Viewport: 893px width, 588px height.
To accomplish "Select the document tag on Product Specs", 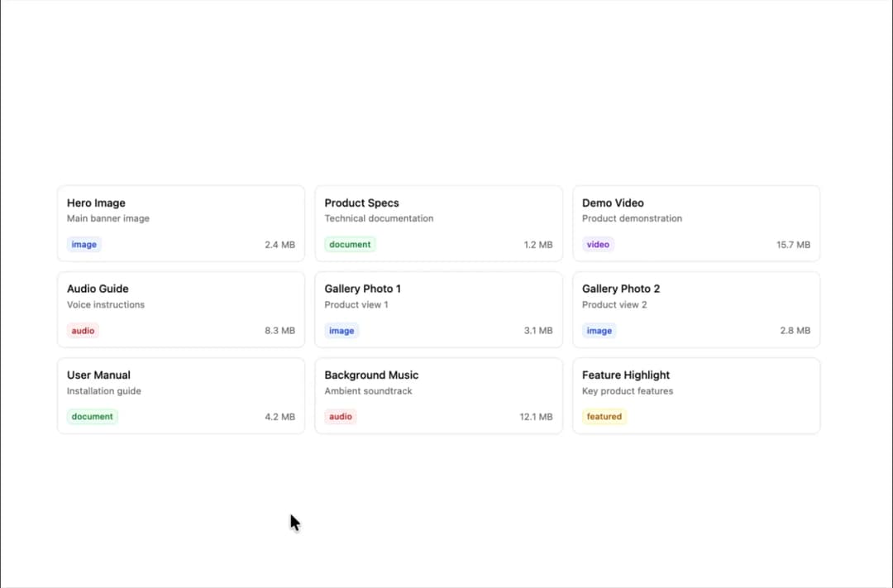I will (350, 245).
